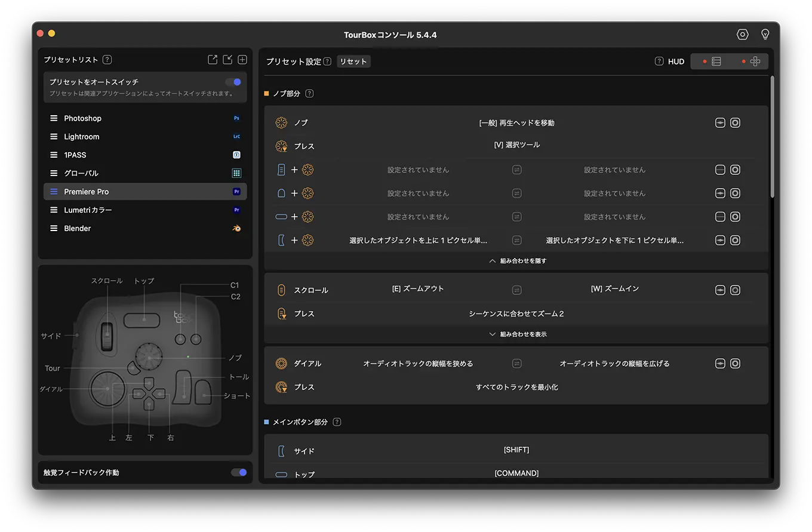Click the export preset icon

(x=213, y=60)
